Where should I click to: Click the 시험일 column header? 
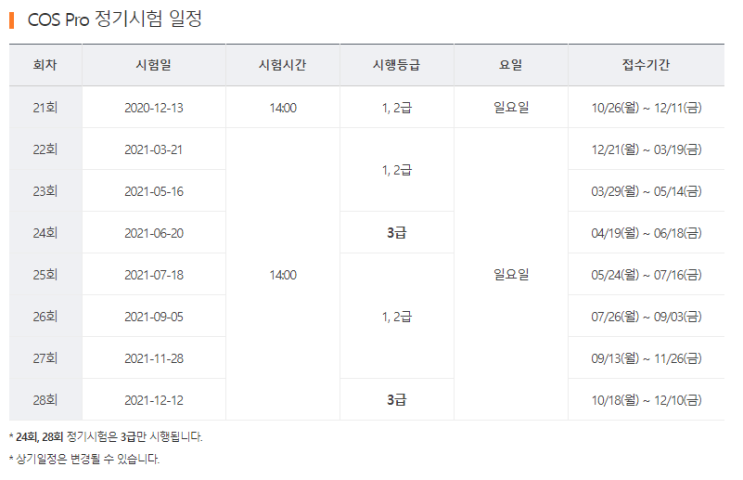(154, 65)
